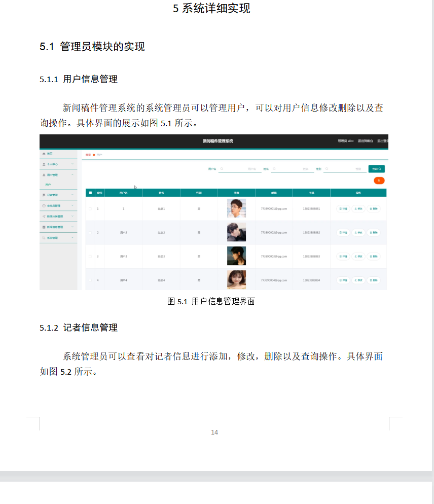Check the select-all checkbox in table header
The width and height of the screenshot is (434, 504).
90,193
